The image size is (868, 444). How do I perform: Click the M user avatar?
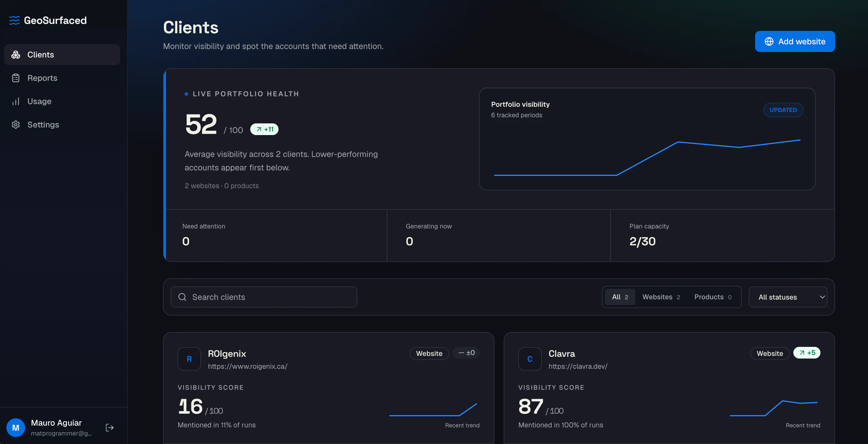pyautogui.click(x=15, y=427)
